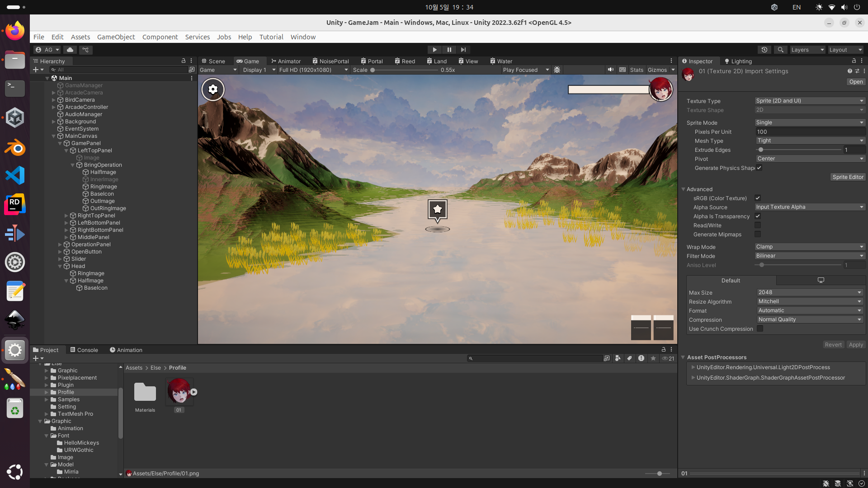The image size is (868, 488).
Task: Open the Max Size dropdown
Action: pos(809,292)
